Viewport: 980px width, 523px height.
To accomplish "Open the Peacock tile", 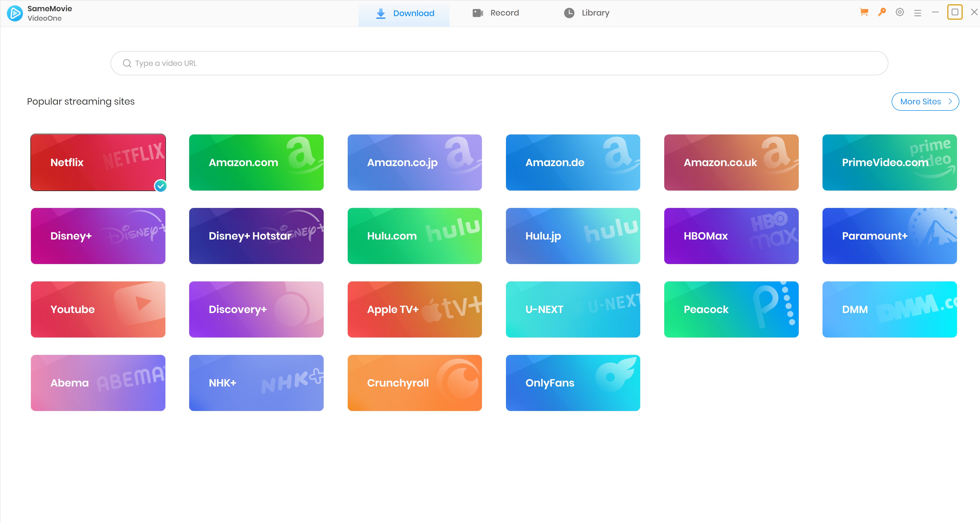I will coord(731,309).
